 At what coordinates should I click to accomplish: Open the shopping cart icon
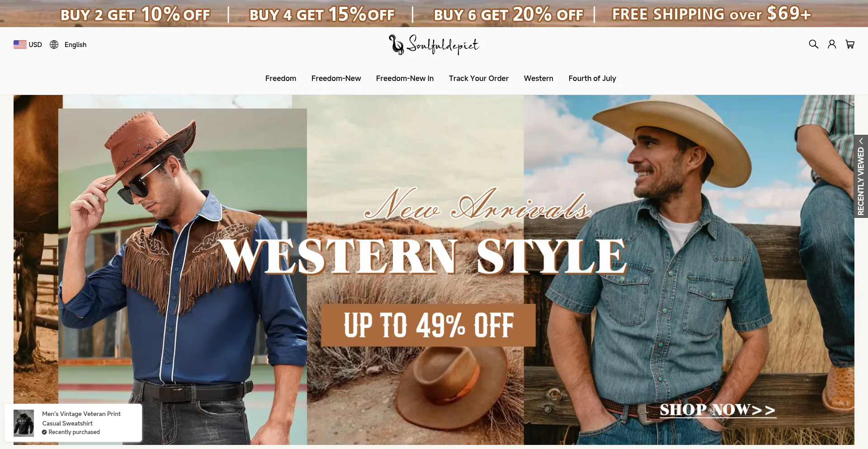pos(850,44)
